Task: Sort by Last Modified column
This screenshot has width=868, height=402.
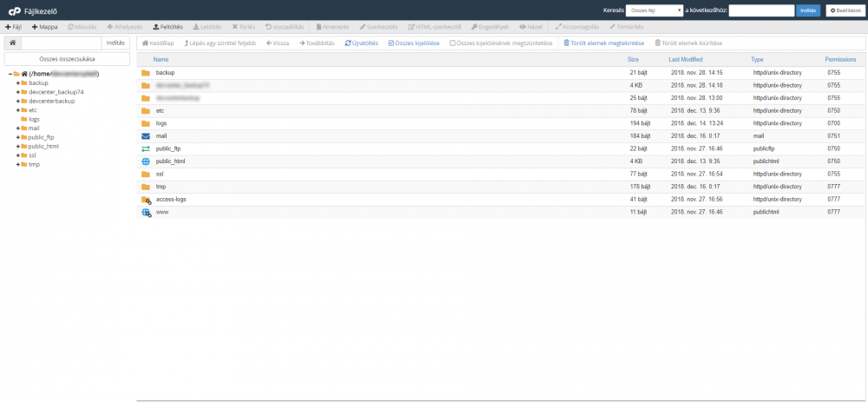Action: tap(686, 59)
